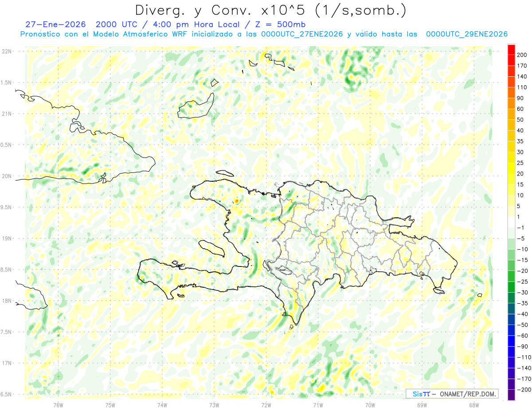The image size is (532, 411).
Task: Click the positive 10 color scale label
Action: 520,195
